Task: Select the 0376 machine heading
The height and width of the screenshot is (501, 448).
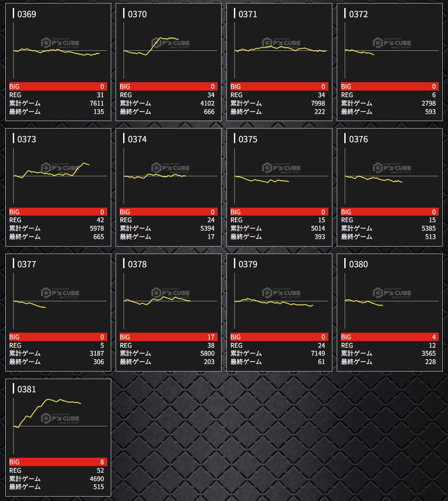Action: (x=358, y=139)
